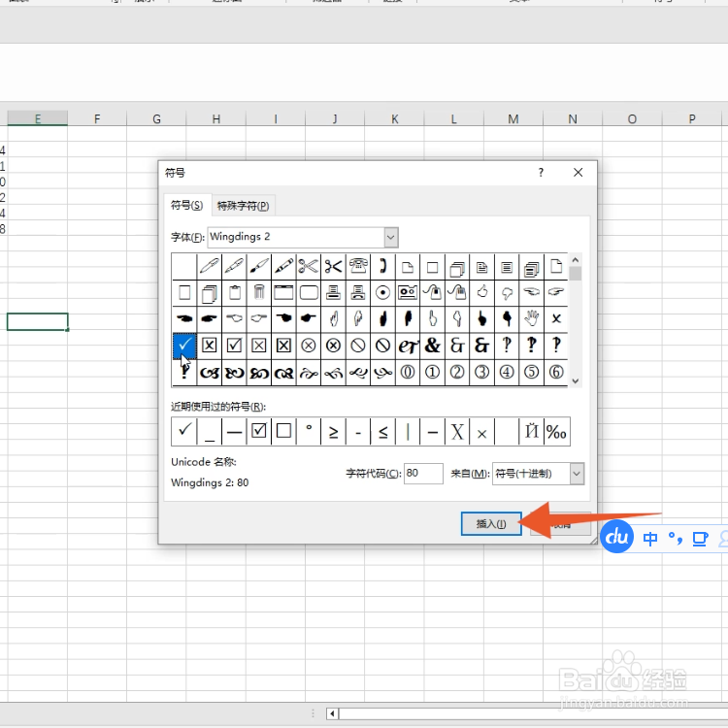728x728 pixels.
Task: Pick the recent checkmark symbol
Action: pyautogui.click(x=184, y=432)
